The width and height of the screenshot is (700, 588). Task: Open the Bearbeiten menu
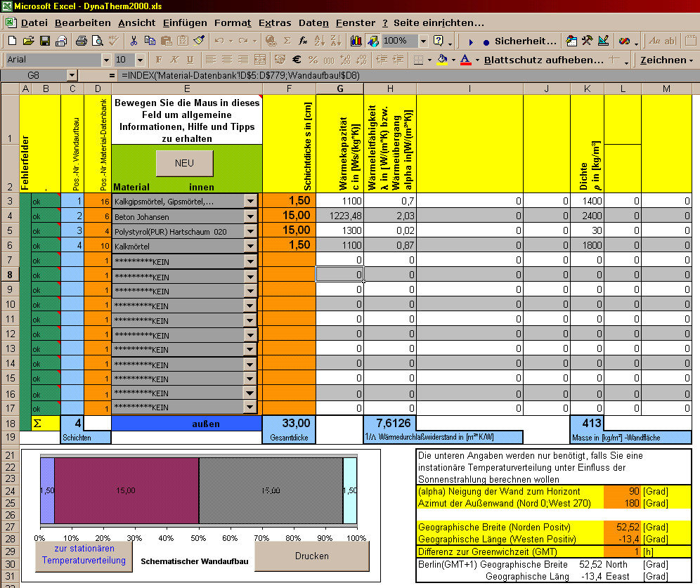click(83, 22)
